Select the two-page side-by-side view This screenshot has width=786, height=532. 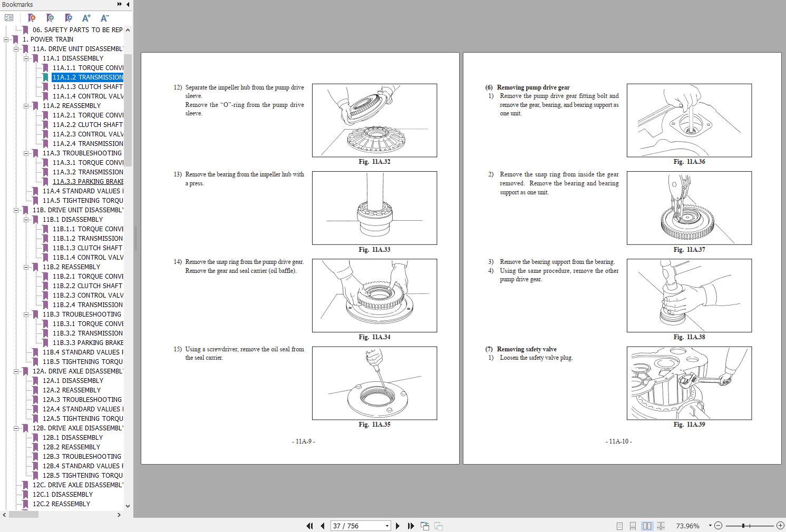pos(647,526)
